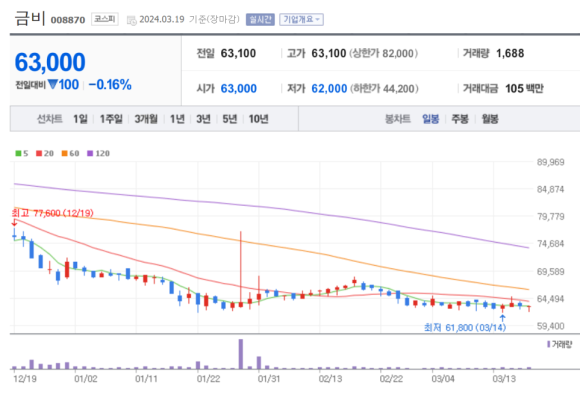Switch to 월봉 candlestick chart
The image size is (580, 395).
pyautogui.click(x=490, y=119)
